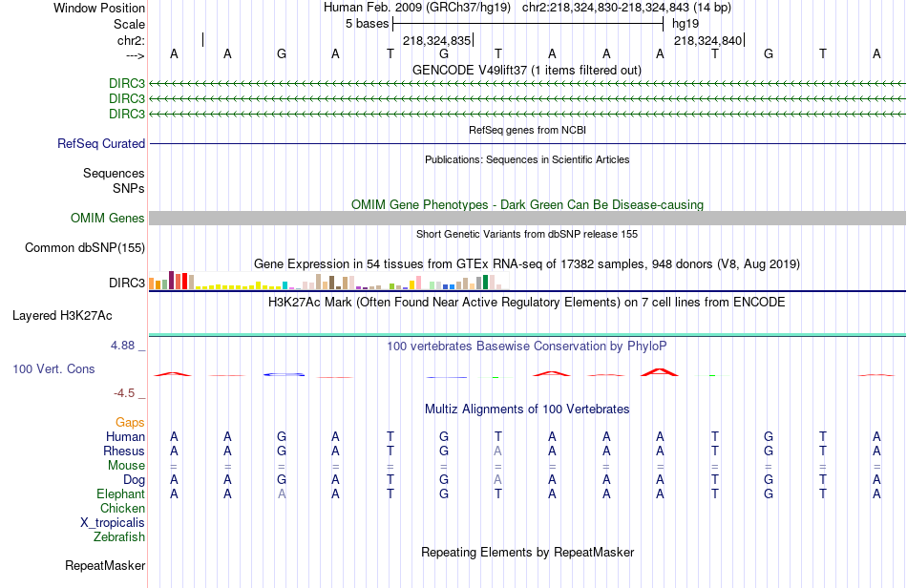Open Short Genetic Variants from dbSNP title

coord(527,234)
